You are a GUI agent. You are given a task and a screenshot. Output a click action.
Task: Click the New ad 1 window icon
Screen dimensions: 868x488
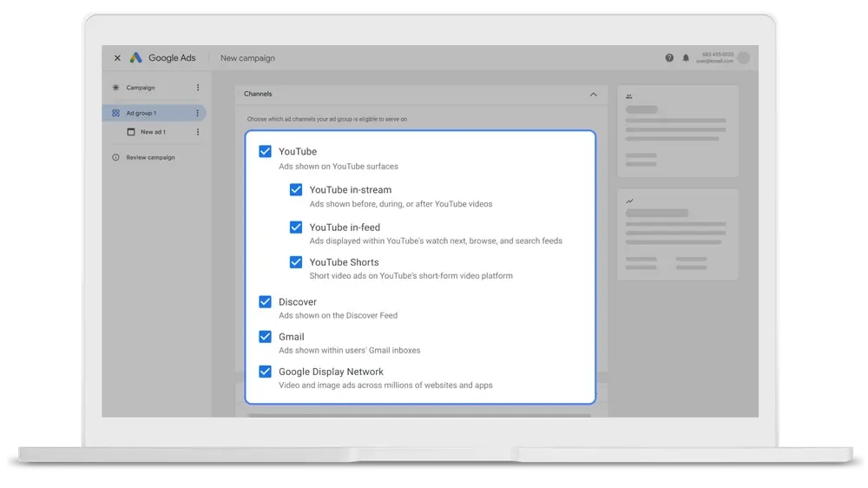coord(131,132)
